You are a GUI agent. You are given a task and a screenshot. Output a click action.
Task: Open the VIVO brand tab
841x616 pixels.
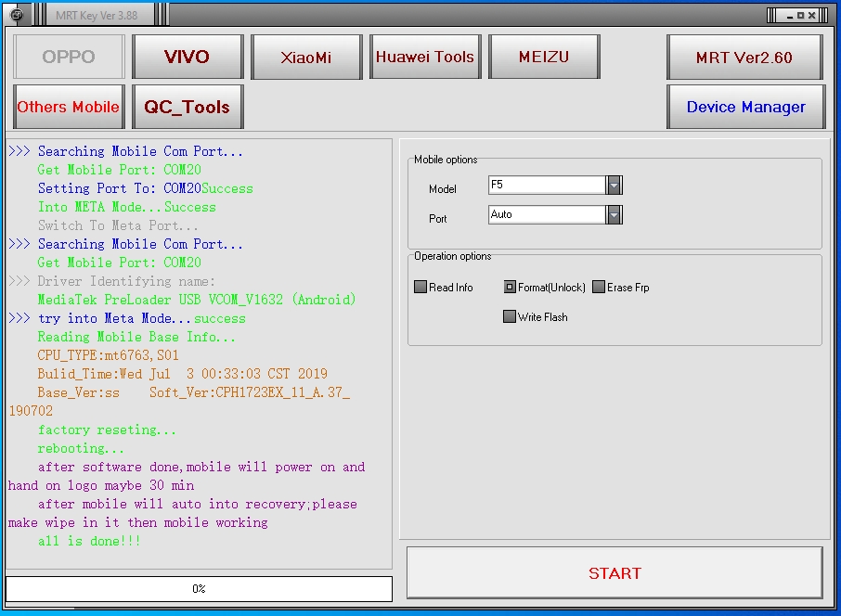click(x=188, y=57)
